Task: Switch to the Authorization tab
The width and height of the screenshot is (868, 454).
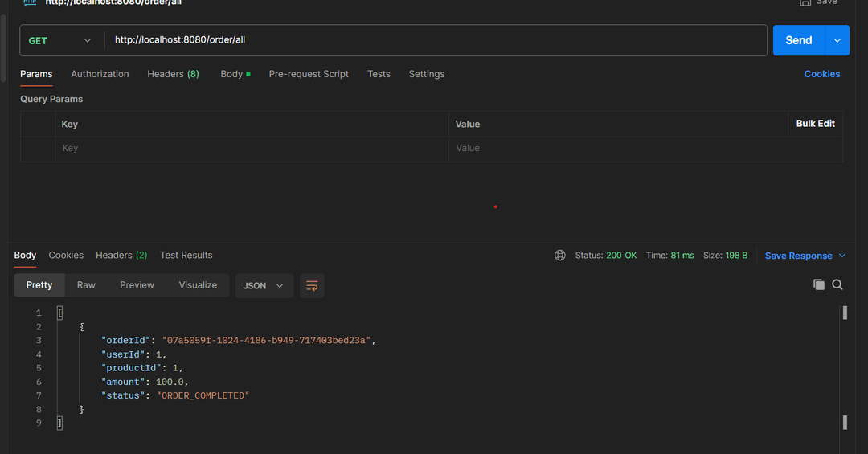Action: tap(100, 74)
